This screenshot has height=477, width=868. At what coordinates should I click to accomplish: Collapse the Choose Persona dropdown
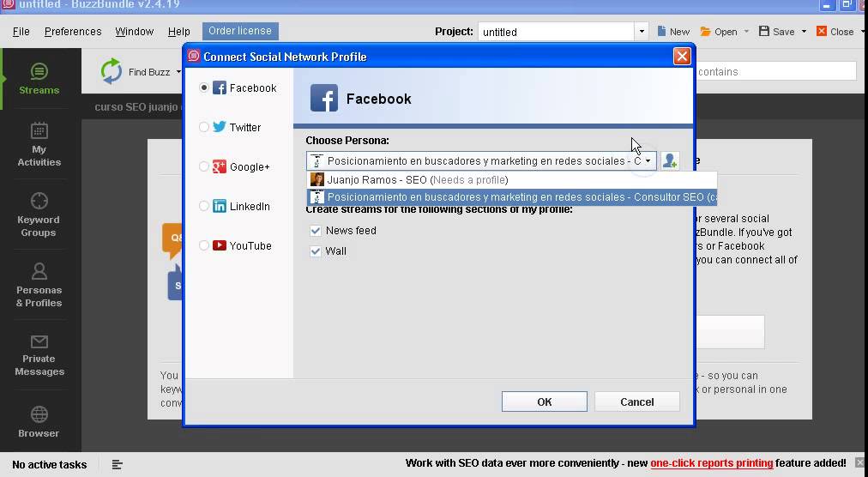648,160
